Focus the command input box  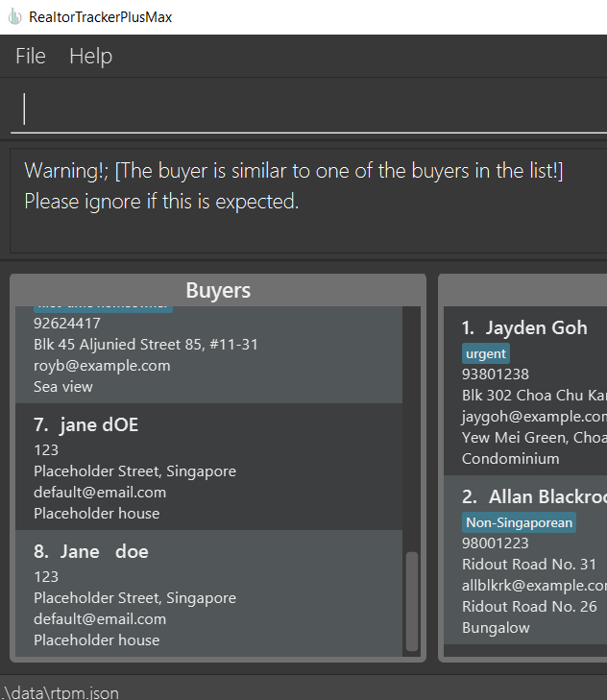click(308, 109)
